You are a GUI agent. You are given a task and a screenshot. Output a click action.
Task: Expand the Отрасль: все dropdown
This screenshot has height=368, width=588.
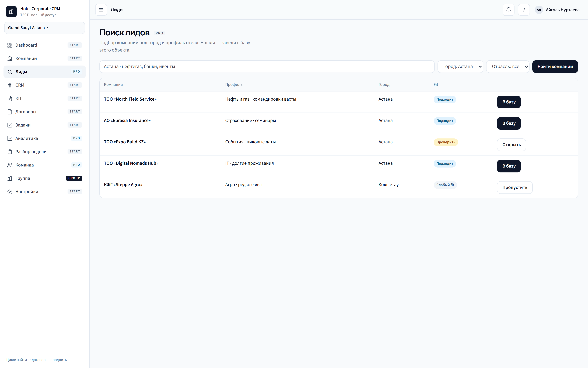507,66
